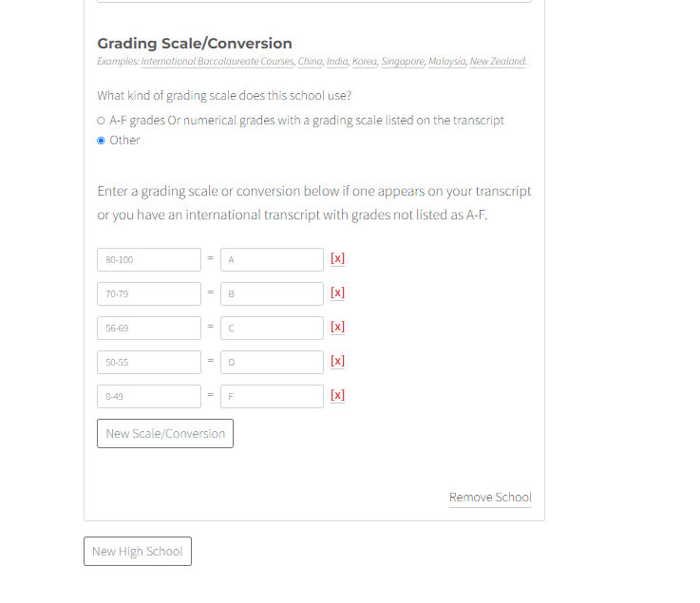Focus the 0-49 score range field

click(x=149, y=396)
